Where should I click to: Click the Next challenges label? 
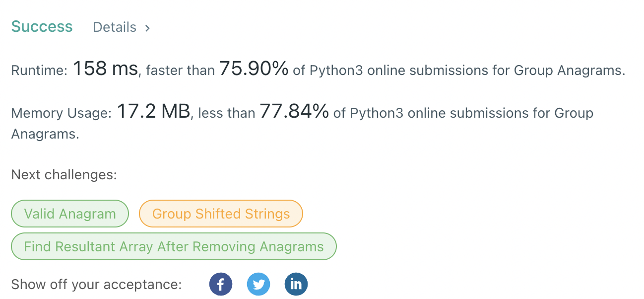tap(64, 175)
